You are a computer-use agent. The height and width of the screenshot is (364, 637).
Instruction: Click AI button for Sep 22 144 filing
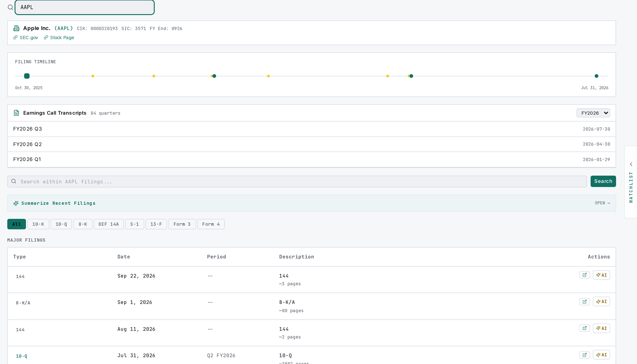pos(601,275)
